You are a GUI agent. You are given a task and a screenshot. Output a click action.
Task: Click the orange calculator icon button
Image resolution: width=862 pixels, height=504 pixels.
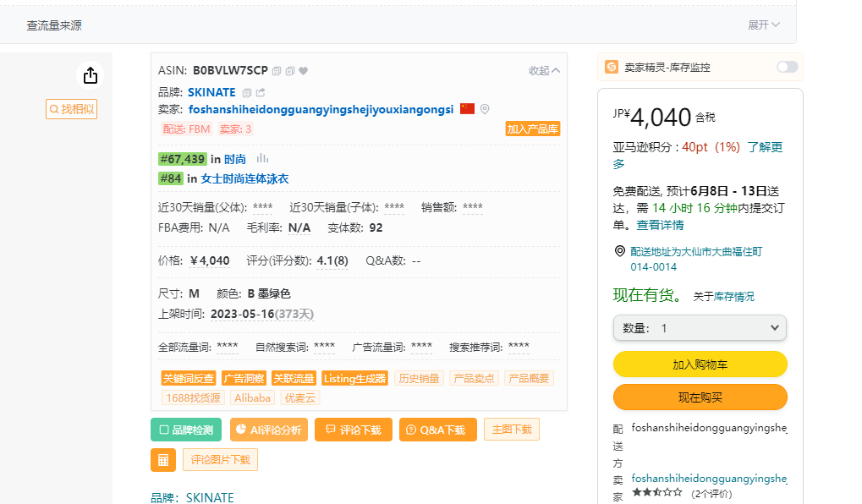tap(163, 460)
